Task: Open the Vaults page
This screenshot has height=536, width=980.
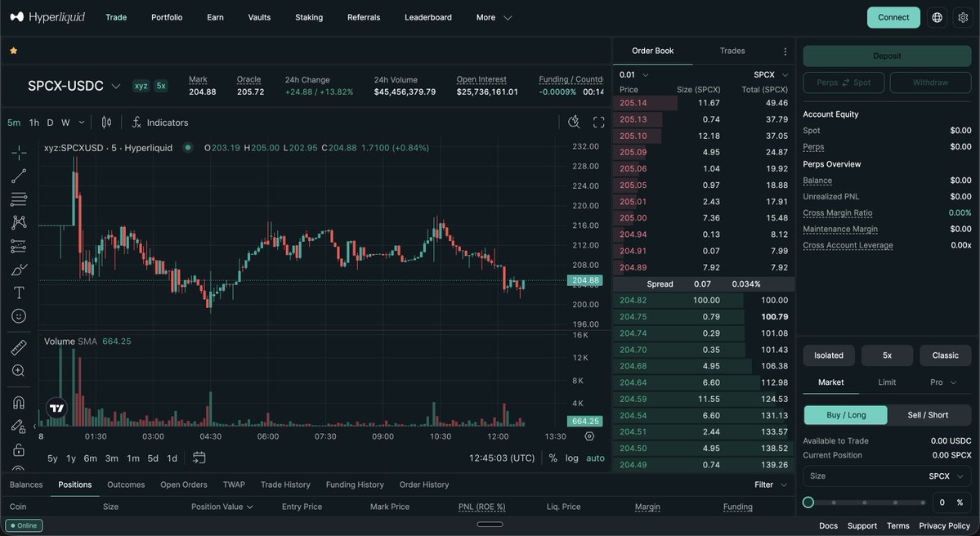Action: tap(259, 17)
